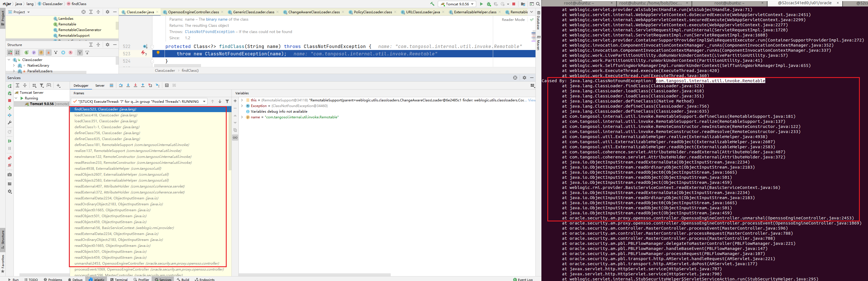Open the Server tab in Services
868x281 pixels.
pyautogui.click(x=100, y=86)
